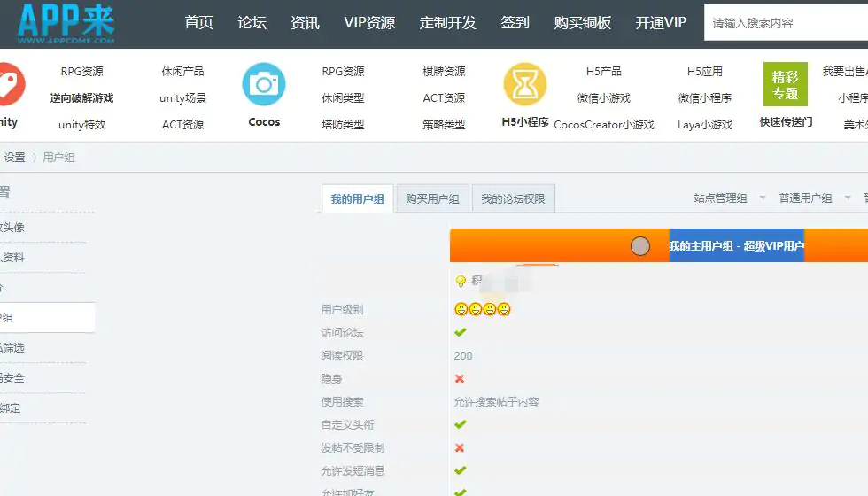The image size is (868, 496).
Task: Click 我的主用户组 - 超级VIP用户 banner
Action: click(736, 245)
